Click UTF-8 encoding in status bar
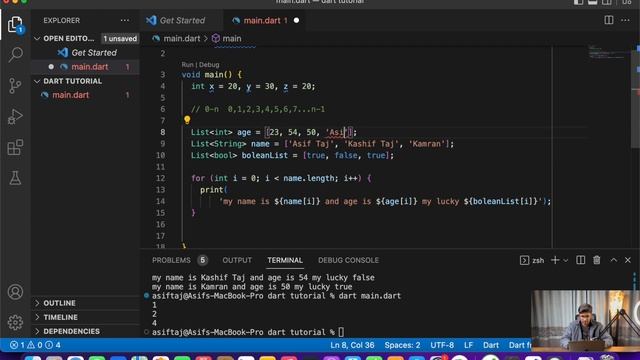Image resolution: width=640 pixels, height=360 pixels. (x=442, y=345)
